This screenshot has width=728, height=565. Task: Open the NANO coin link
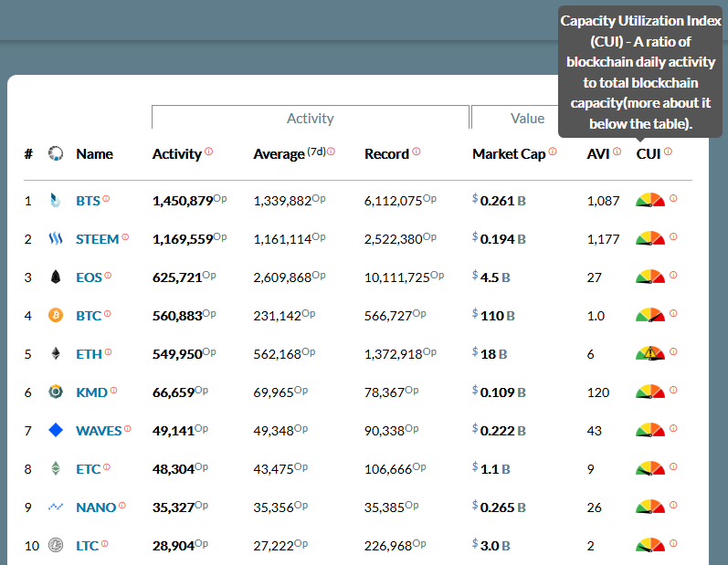tap(96, 507)
